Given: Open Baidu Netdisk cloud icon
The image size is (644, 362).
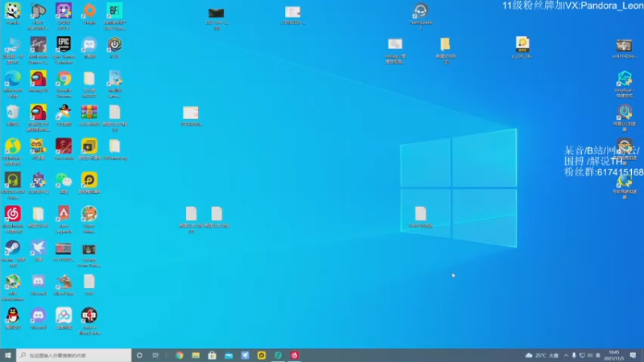Looking at the screenshot, I should 64,315.
